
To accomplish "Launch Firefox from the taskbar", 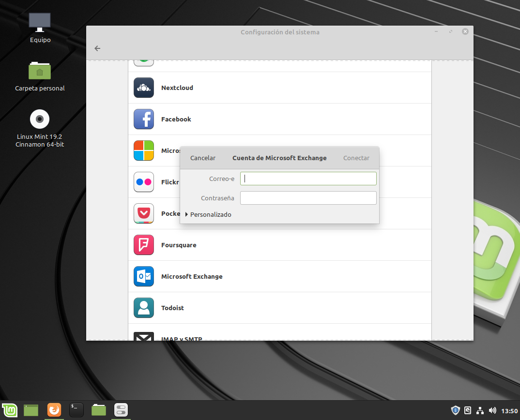I will point(54,410).
